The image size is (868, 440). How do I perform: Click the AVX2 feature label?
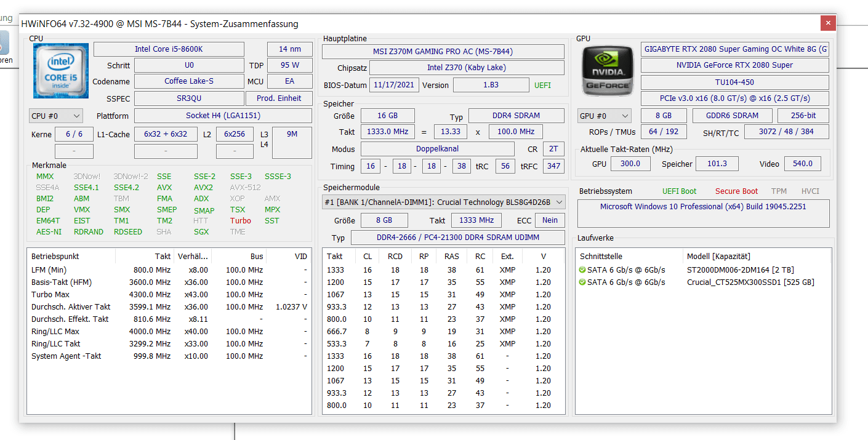coord(203,188)
